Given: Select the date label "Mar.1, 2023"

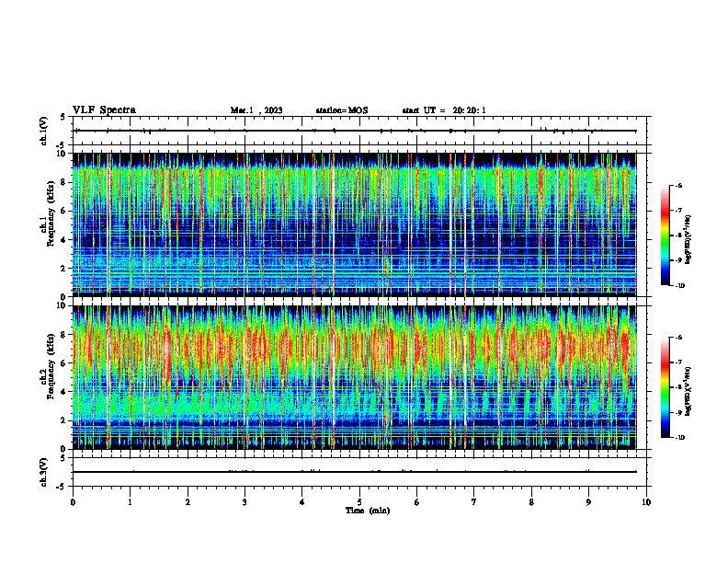Looking at the screenshot, I should coord(256,110).
